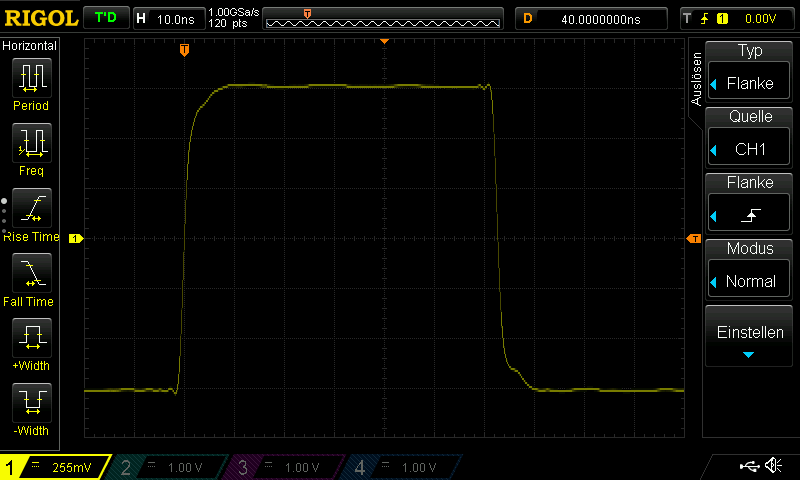Select the Rise Time measurement icon

point(32,208)
